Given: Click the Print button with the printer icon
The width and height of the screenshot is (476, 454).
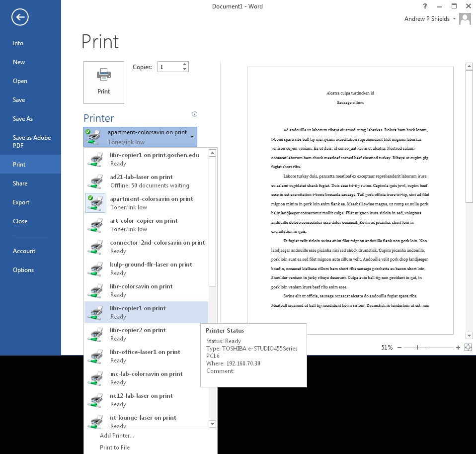Looking at the screenshot, I should click(x=104, y=82).
